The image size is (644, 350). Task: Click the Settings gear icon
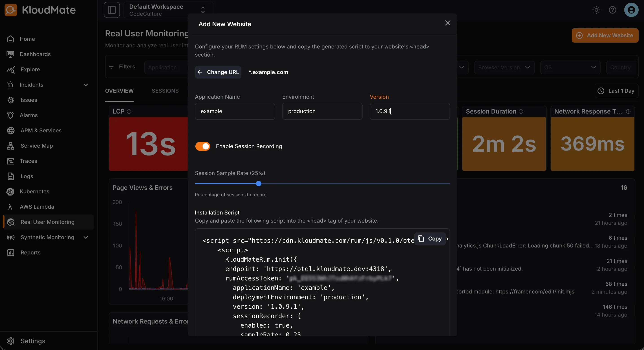coord(11,341)
